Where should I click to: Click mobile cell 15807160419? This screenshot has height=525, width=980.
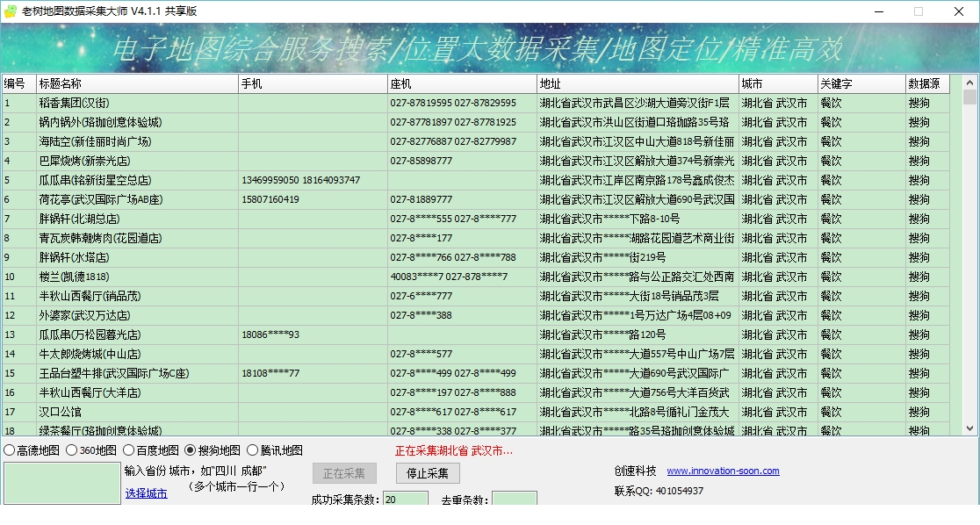313,200
